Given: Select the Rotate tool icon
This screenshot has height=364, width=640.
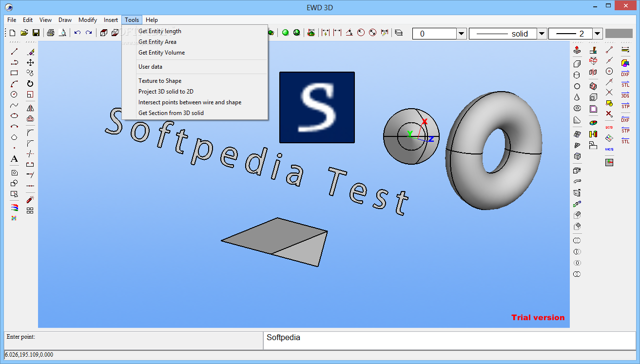Looking at the screenshot, I should point(30,84).
